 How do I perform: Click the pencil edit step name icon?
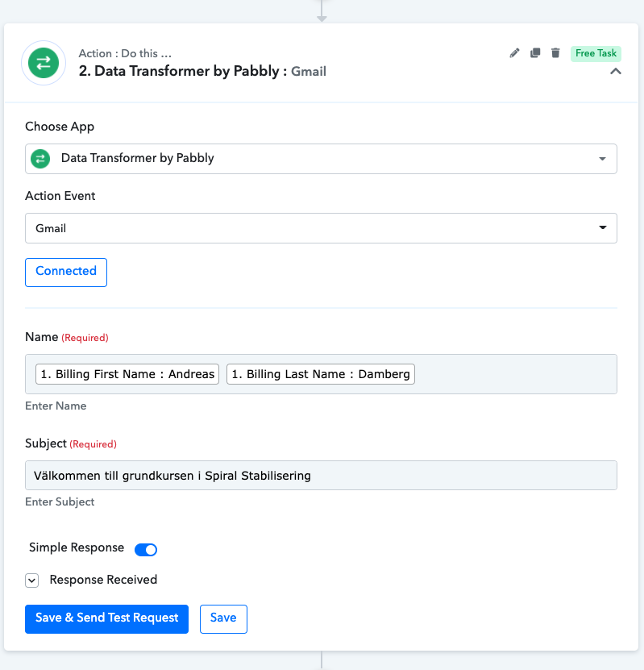(x=514, y=53)
